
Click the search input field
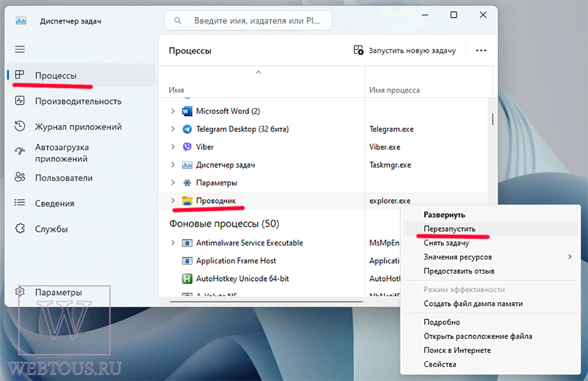tap(248, 21)
